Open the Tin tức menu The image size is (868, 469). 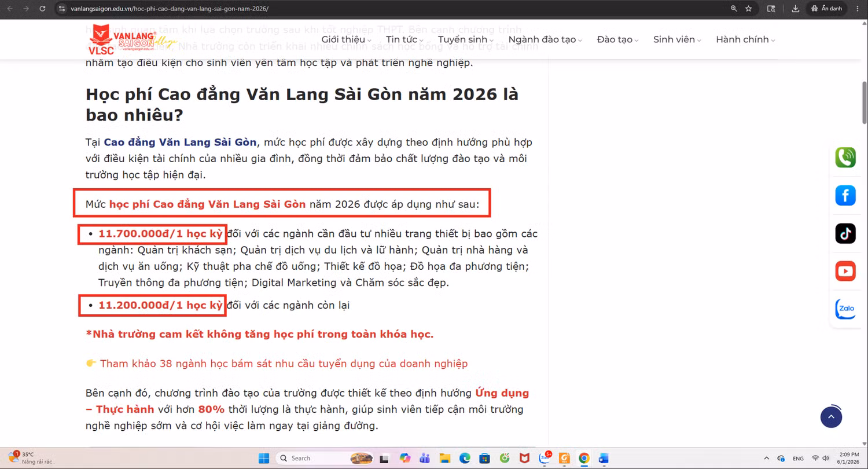(402, 39)
